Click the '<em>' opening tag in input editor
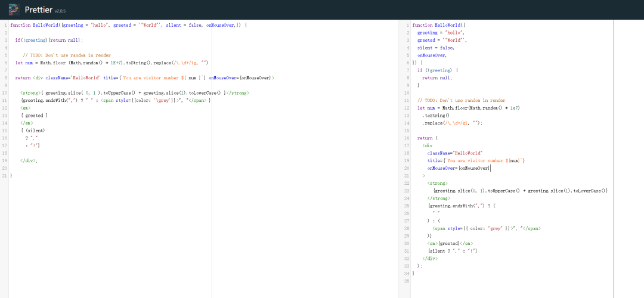 (25, 108)
